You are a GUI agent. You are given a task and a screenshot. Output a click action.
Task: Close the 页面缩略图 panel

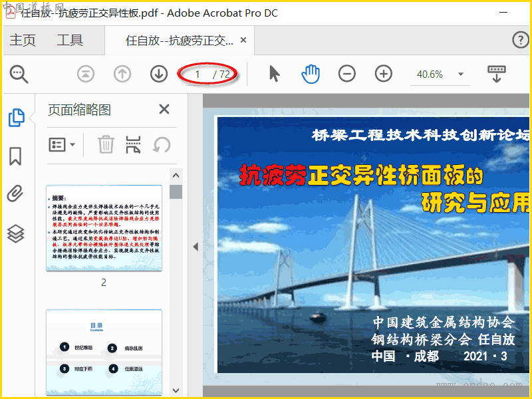pos(164,109)
